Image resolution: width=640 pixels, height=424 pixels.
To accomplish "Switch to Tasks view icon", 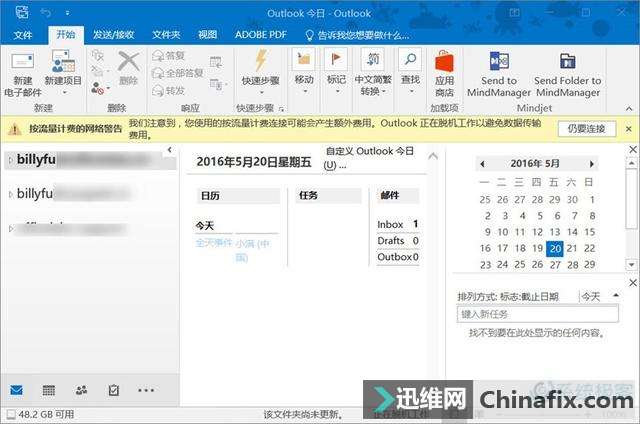I will click(113, 391).
